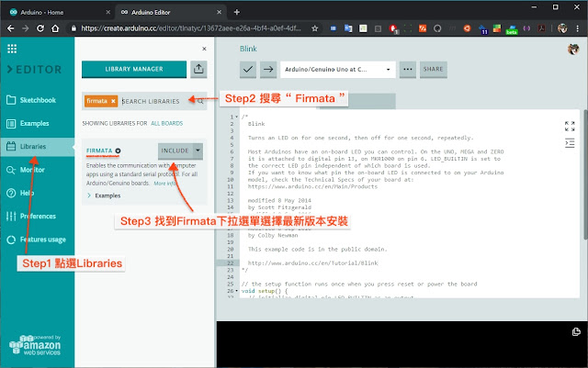The height and width of the screenshot is (368, 588).
Task: Click the beta extension icon
Action: tap(512, 29)
